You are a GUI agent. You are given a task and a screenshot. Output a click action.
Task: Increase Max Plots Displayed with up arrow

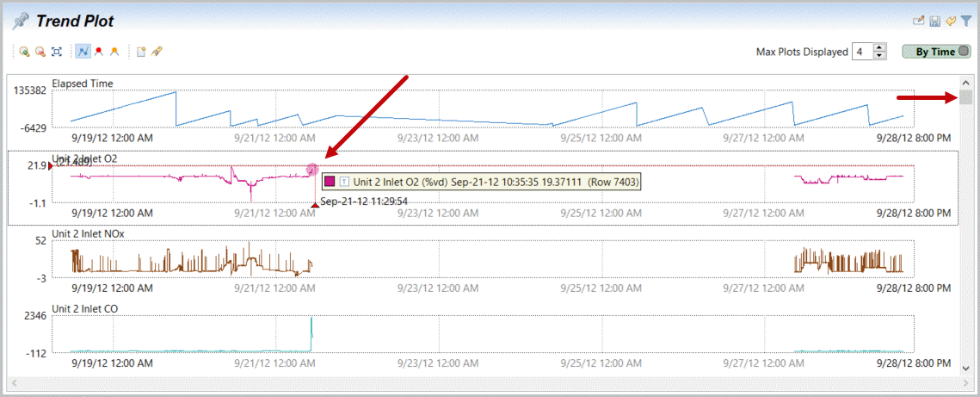[879, 47]
